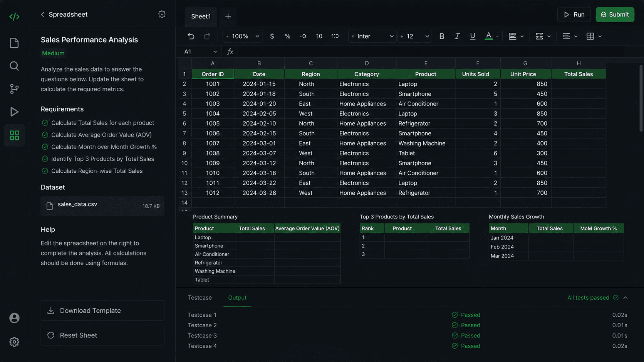The height and width of the screenshot is (362, 644).
Task: Undo the last action
Action: coord(191,36)
